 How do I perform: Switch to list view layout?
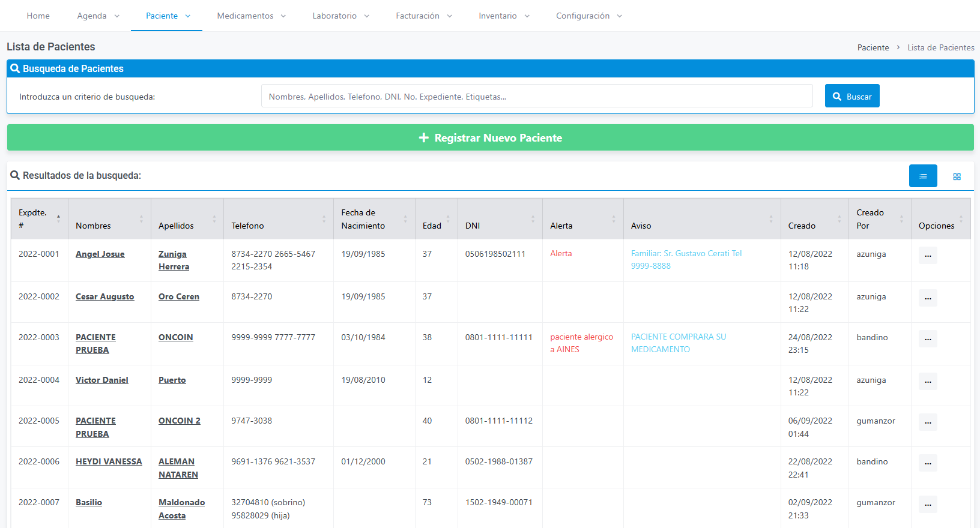(923, 176)
